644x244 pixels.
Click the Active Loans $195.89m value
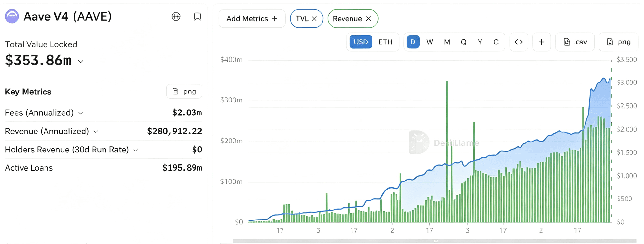tap(182, 168)
